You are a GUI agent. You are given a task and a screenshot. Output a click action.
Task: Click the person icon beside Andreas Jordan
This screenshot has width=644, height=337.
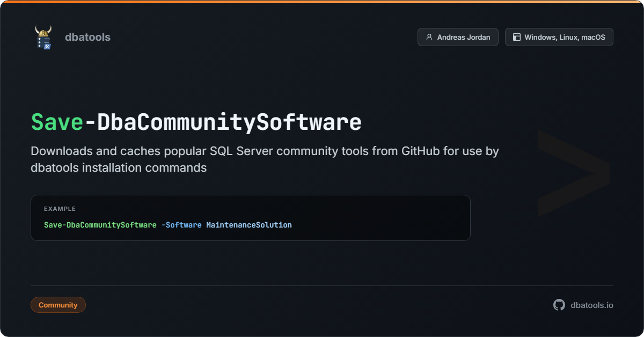click(x=429, y=37)
